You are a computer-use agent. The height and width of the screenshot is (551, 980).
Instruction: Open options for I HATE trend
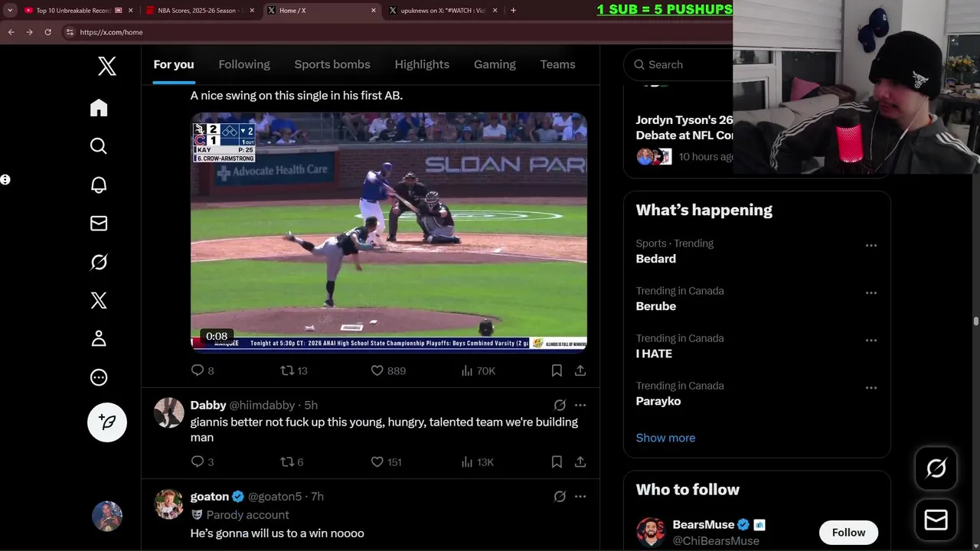tap(871, 341)
